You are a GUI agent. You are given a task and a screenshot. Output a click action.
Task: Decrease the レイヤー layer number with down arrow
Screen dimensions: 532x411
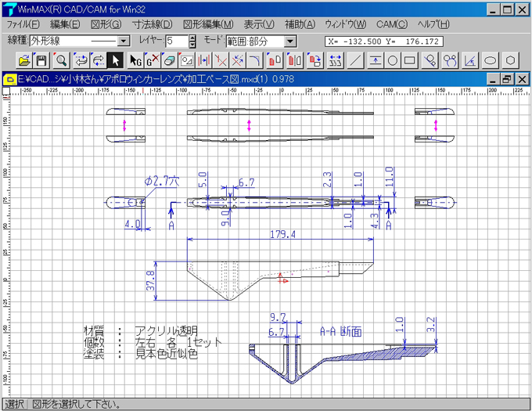[x=192, y=45]
